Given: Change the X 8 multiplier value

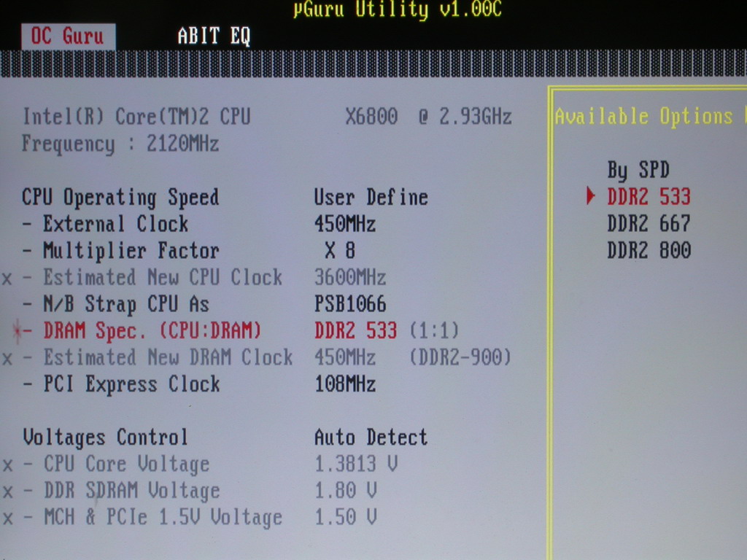Looking at the screenshot, I should click(x=340, y=251).
